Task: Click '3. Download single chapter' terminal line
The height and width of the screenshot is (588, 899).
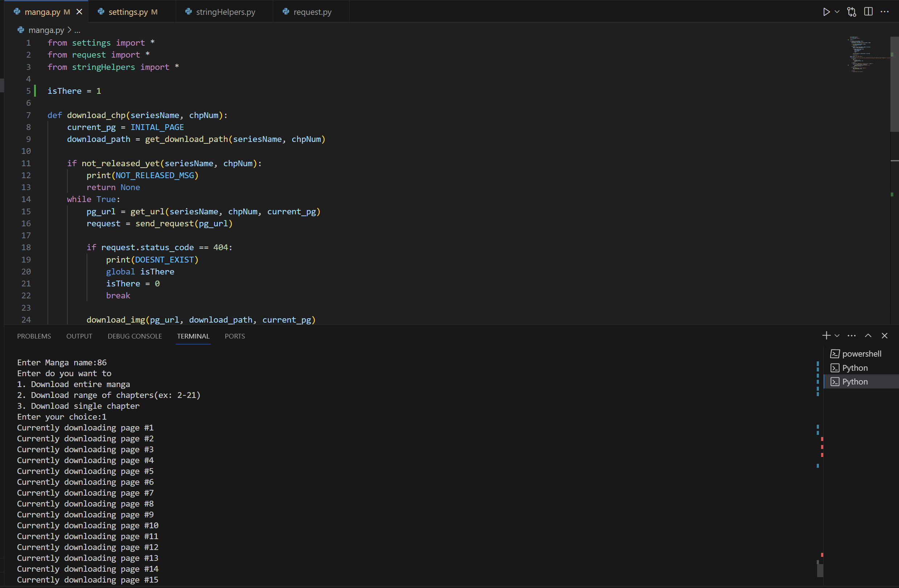Action: point(78,406)
